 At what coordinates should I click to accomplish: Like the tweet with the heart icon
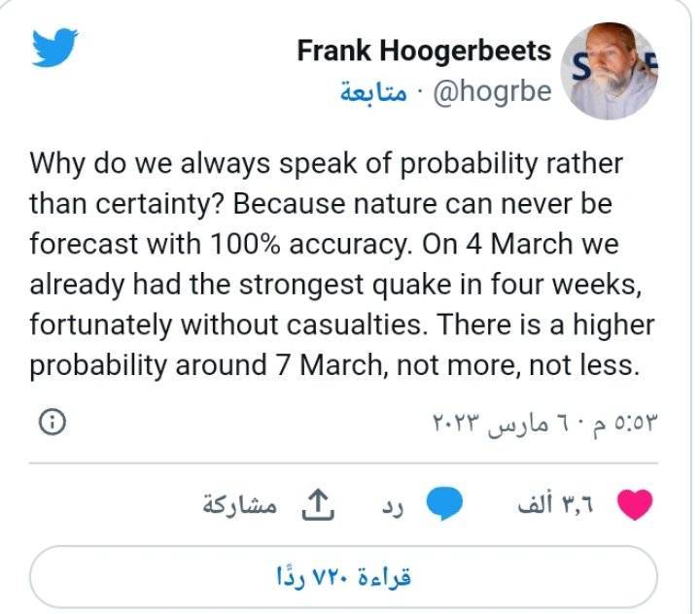pyautogui.click(x=636, y=504)
